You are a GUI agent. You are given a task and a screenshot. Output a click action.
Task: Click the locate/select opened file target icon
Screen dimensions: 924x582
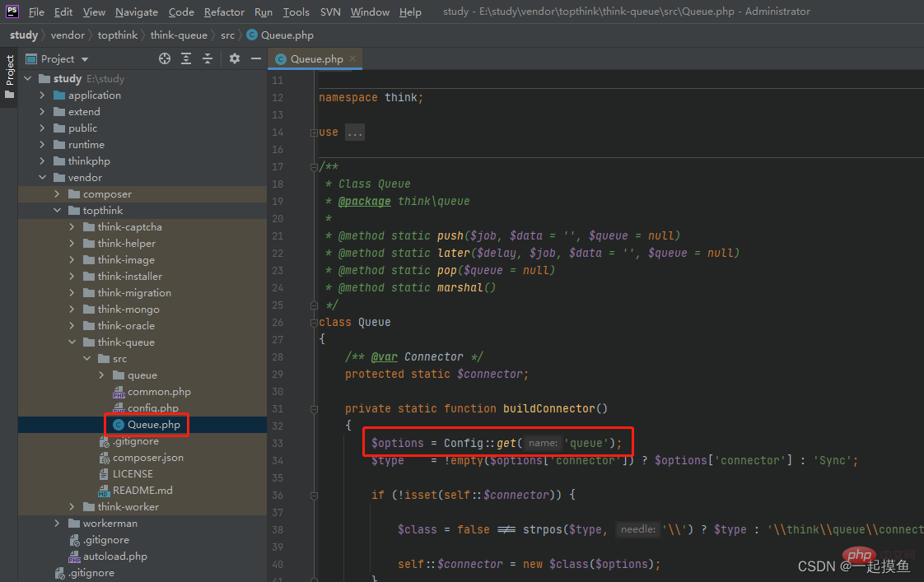pos(165,58)
